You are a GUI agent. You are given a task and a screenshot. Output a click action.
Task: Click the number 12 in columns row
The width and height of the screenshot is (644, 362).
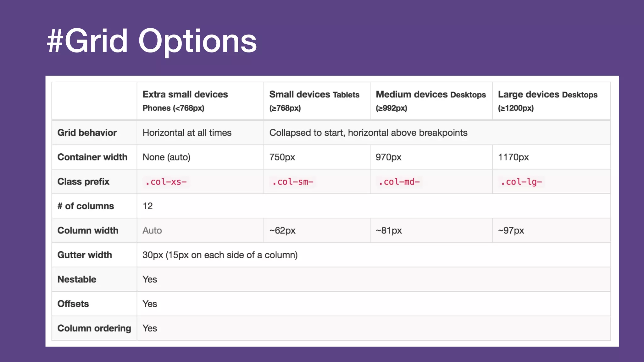(x=147, y=206)
